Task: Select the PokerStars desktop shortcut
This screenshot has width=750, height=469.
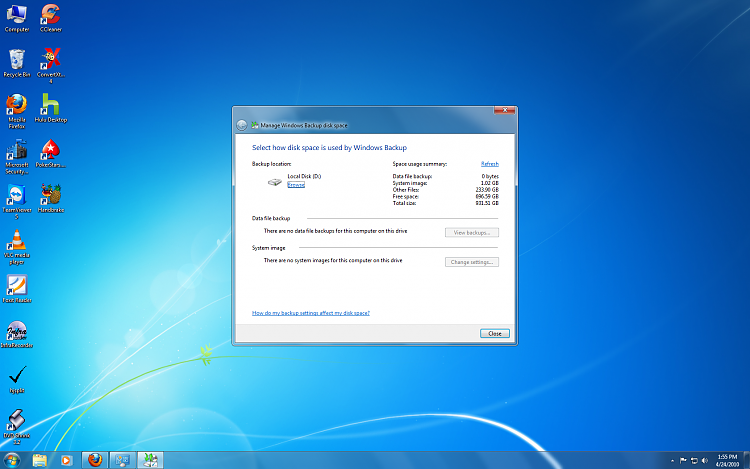Action: (x=51, y=153)
